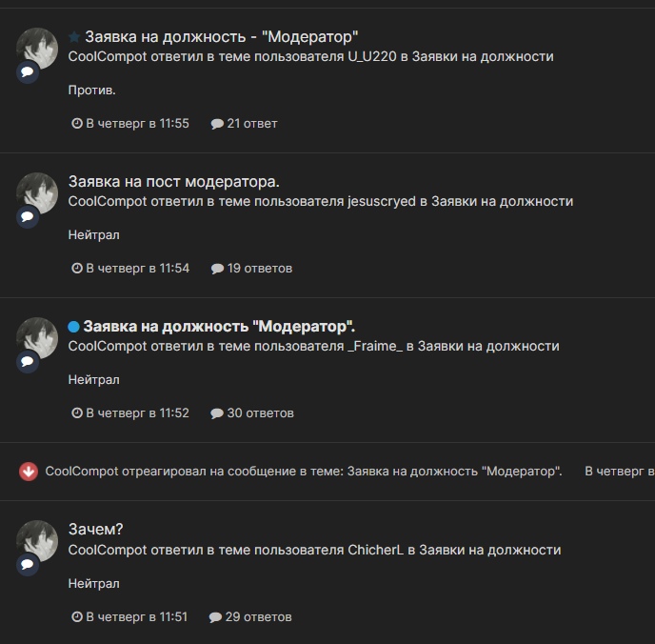655x644 pixels.
Task: Visit user jesuscryed's profile link
Action: (x=382, y=201)
